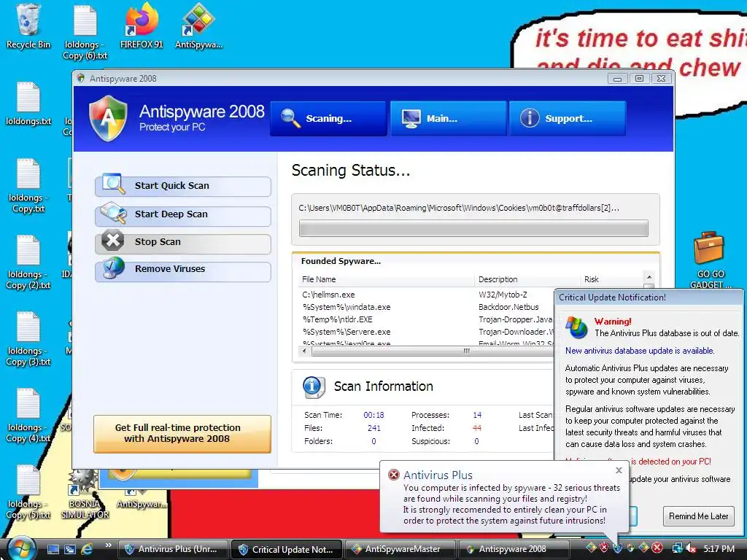Click the scan progress bar

point(473,228)
